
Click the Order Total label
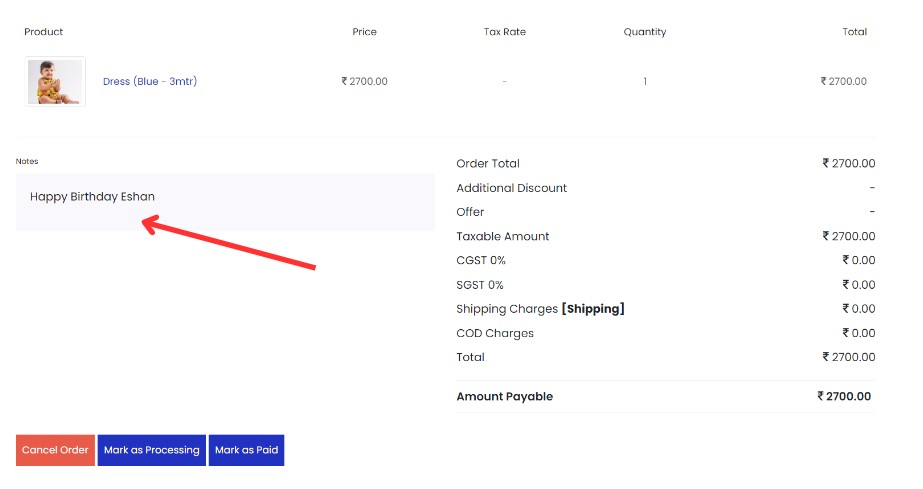[488, 164]
